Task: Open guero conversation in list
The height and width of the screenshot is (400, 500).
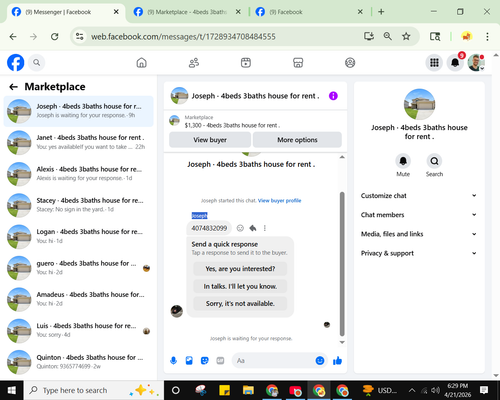Action: pos(78,268)
